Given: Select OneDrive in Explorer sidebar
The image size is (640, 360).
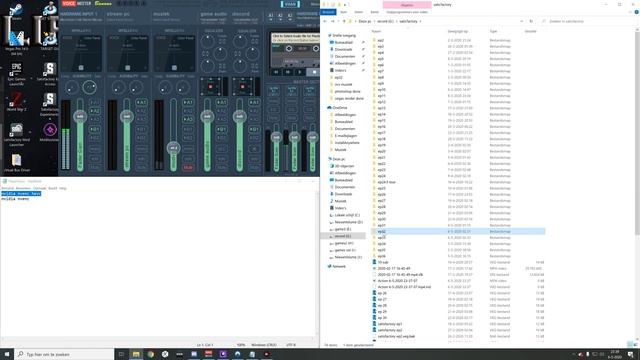Looking at the screenshot, I should [x=340, y=108].
